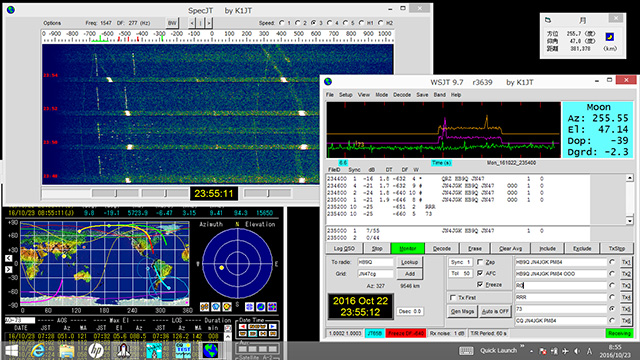Viewport: 640px width, 360px height.
Task: Open the HP taskbar icon
Action: click(x=96, y=351)
